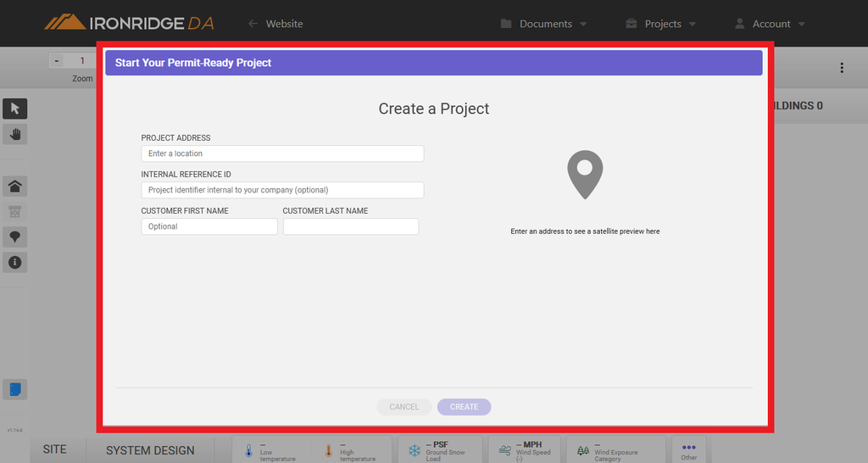Expand the Account dropdown

[770, 24]
